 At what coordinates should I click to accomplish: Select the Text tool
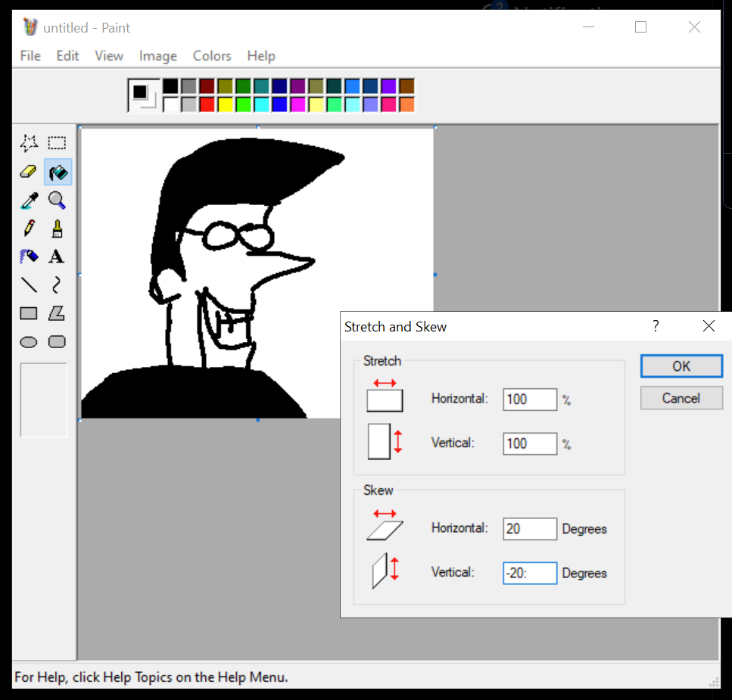[x=57, y=257]
